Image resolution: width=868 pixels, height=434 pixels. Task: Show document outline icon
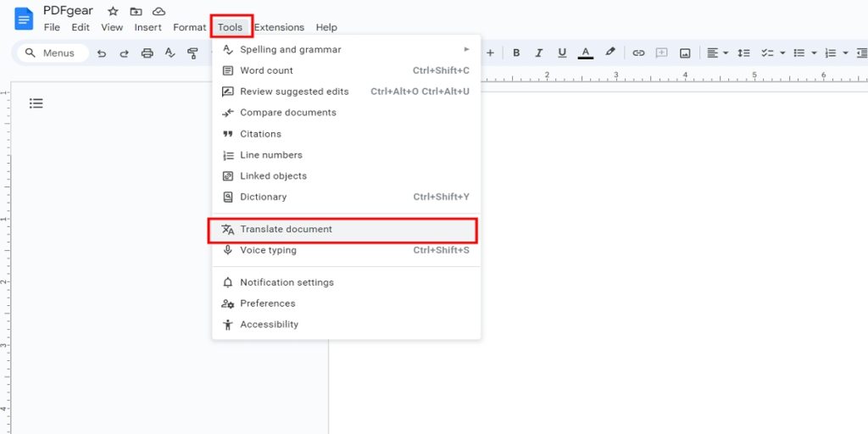(x=36, y=103)
